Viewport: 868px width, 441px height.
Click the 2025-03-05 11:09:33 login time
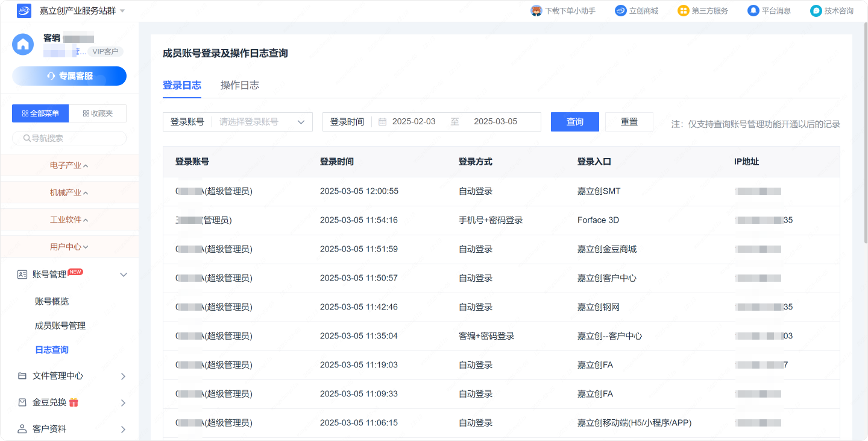click(x=359, y=394)
